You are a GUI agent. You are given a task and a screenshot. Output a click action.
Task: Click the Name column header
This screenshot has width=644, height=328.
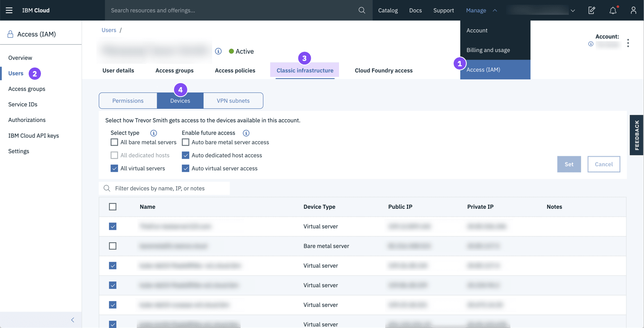[x=147, y=207]
